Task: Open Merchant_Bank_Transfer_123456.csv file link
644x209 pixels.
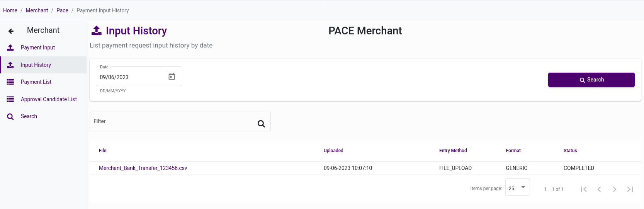Action: pos(143,168)
